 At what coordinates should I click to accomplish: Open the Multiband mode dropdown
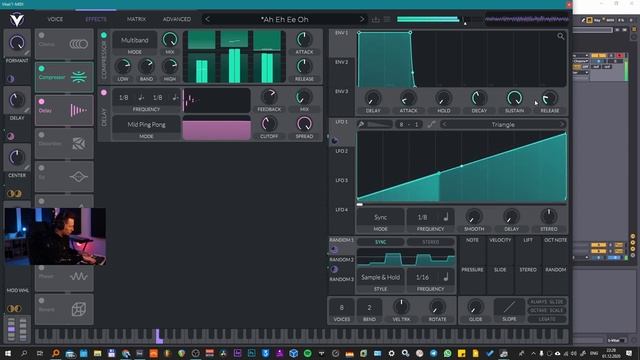pos(135,40)
